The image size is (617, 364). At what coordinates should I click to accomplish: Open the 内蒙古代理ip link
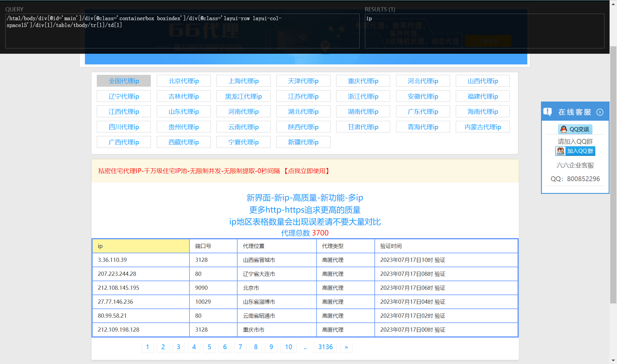[x=483, y=127]
